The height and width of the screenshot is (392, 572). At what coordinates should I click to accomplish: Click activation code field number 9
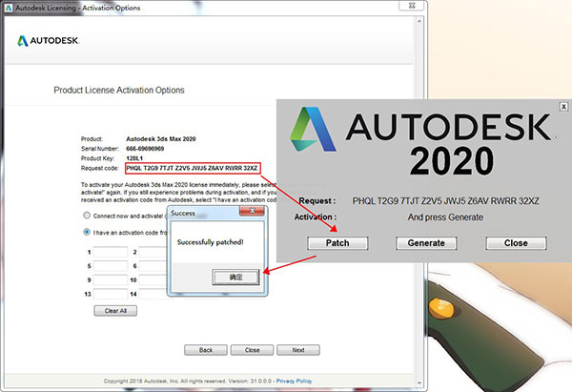(110, 281)
